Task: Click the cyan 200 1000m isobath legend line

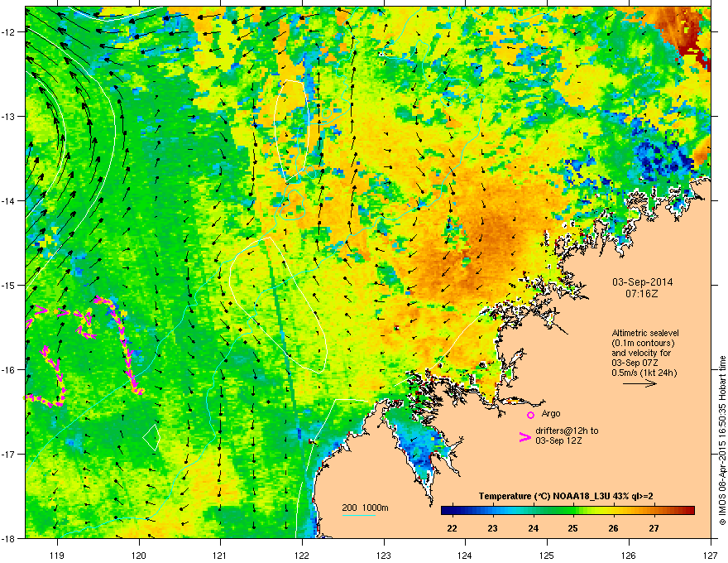Action: coord(359,515)
